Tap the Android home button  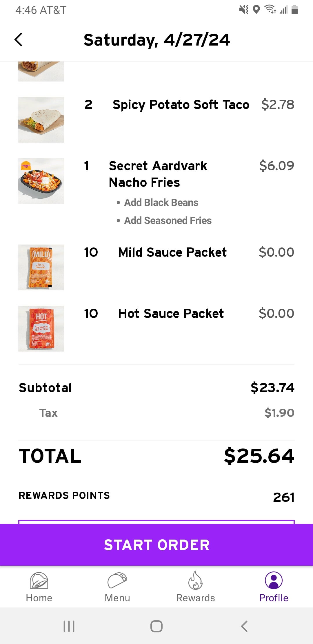(x=156, y=626)
